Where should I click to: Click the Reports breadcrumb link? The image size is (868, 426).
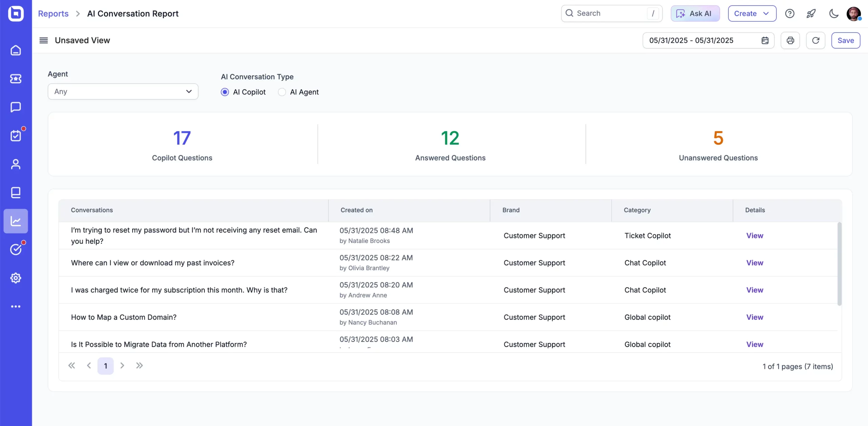pos(53,14)
